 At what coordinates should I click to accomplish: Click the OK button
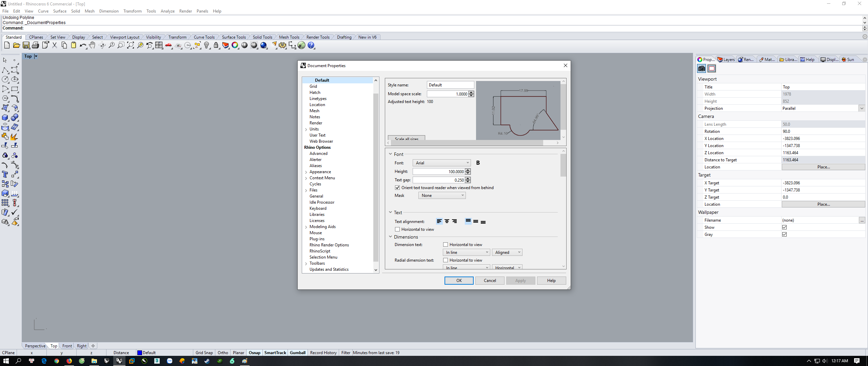(459, 281)
